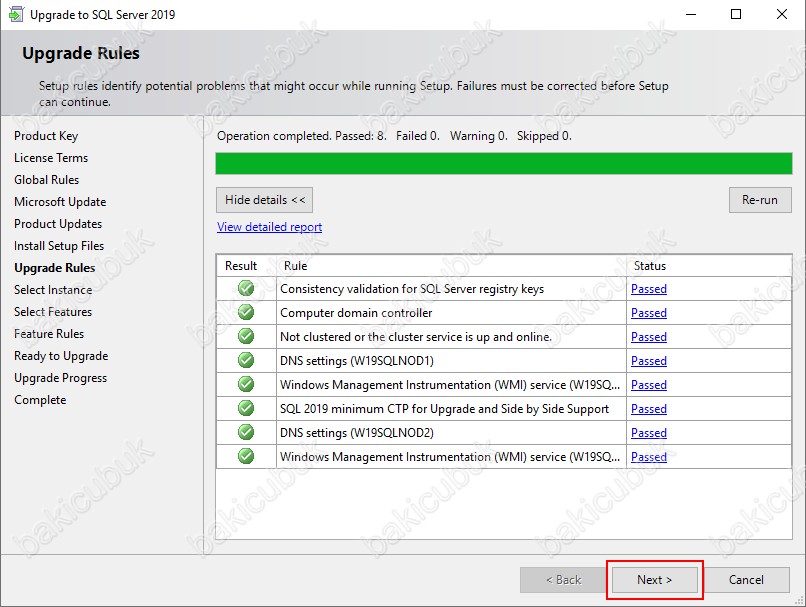Click green check icon for Consistency validation rule

(246, 288)
